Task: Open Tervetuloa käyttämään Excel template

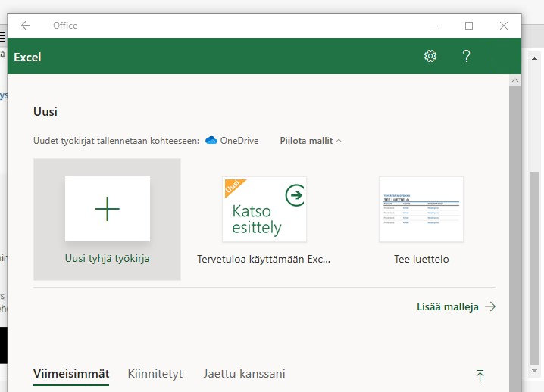Action: 264,259
